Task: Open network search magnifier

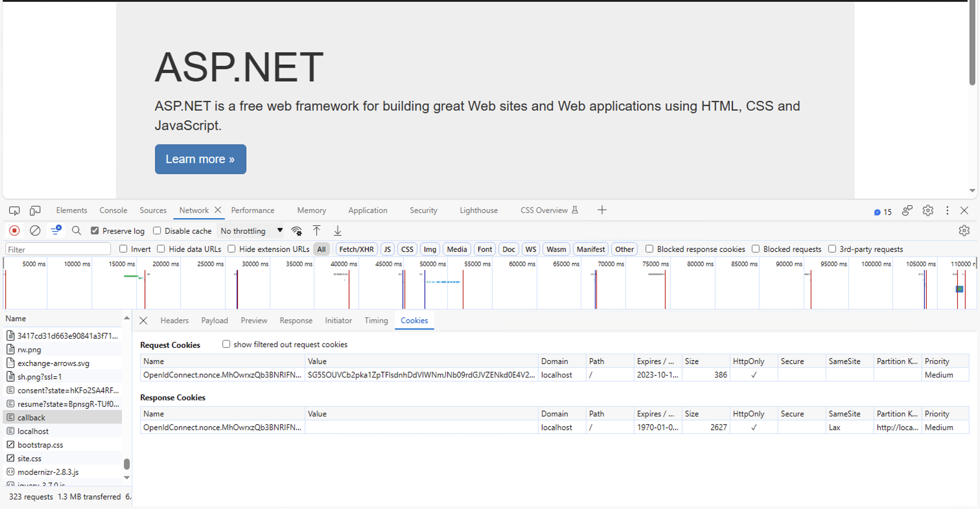Action: (x=76, y=231)
